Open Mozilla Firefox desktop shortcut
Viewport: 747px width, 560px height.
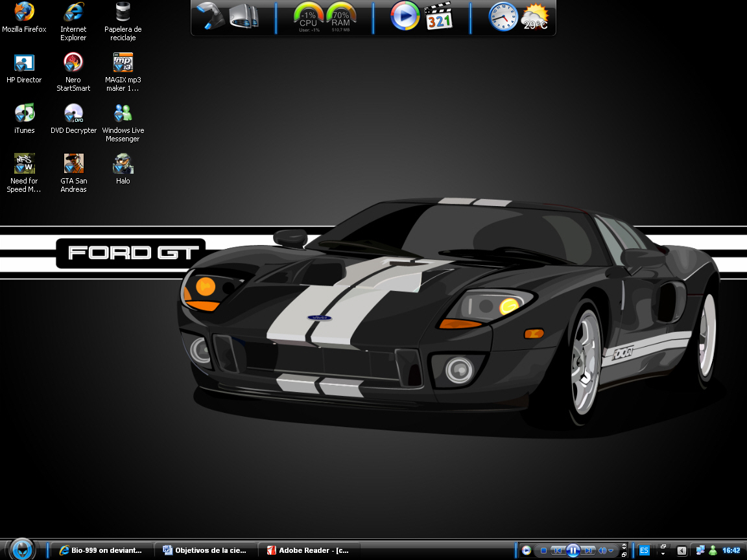pyautogui.click(x=24, y=18)
